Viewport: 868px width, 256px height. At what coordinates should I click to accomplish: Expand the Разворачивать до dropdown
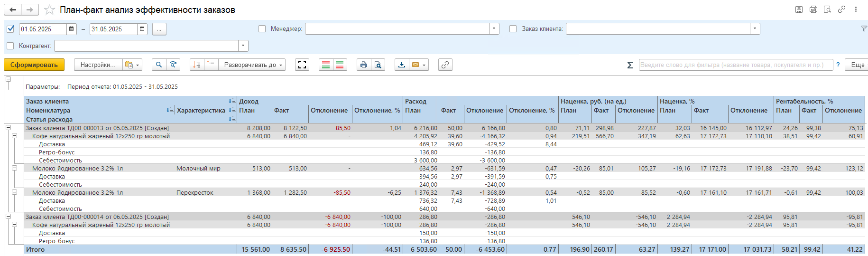(x=252, y=65)
